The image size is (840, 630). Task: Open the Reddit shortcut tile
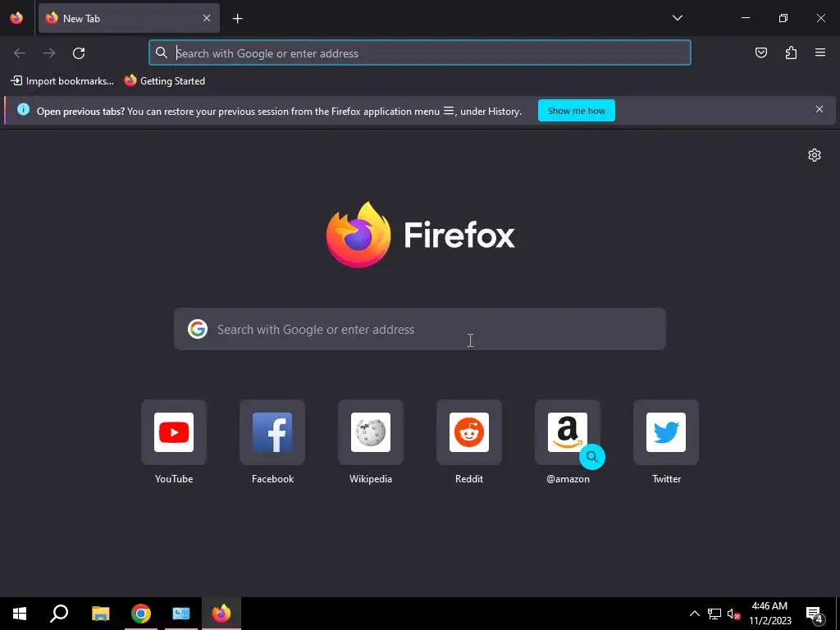click(469, 432)
